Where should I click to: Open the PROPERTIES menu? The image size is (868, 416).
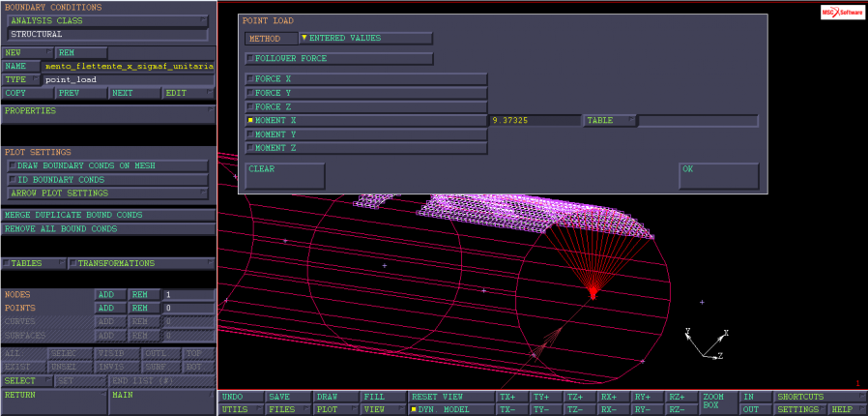point(108,113)
